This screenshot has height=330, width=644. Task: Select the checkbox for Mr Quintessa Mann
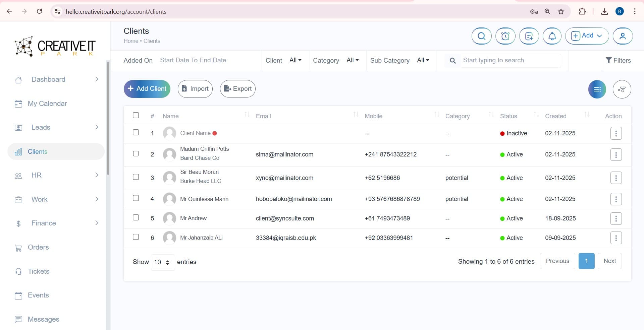coord(136,198)
